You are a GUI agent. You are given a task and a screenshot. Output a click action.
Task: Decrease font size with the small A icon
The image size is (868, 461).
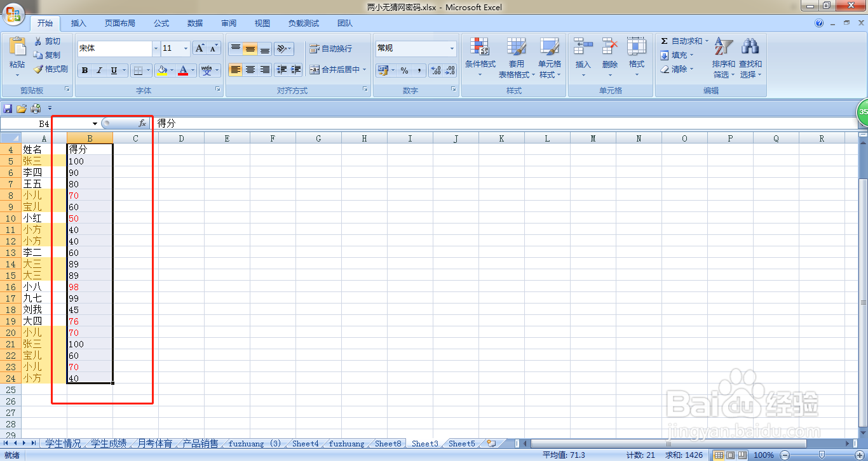(x=214, y=48)
